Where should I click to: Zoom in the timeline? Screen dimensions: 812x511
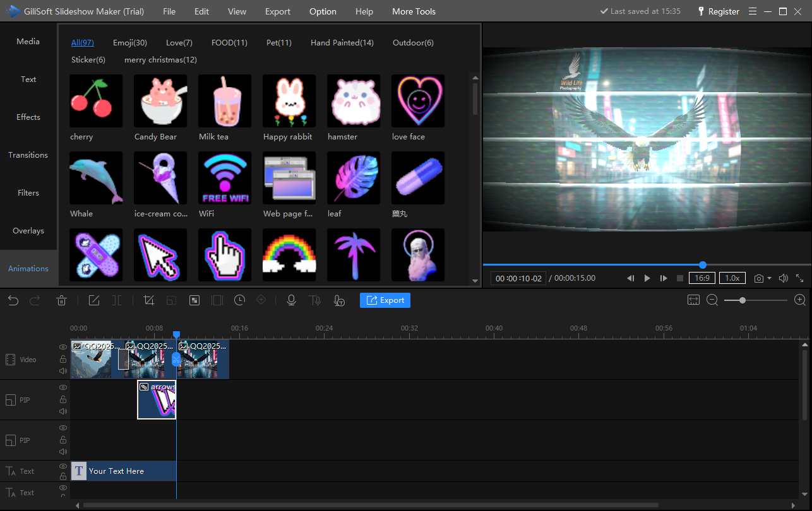[799, 300]
